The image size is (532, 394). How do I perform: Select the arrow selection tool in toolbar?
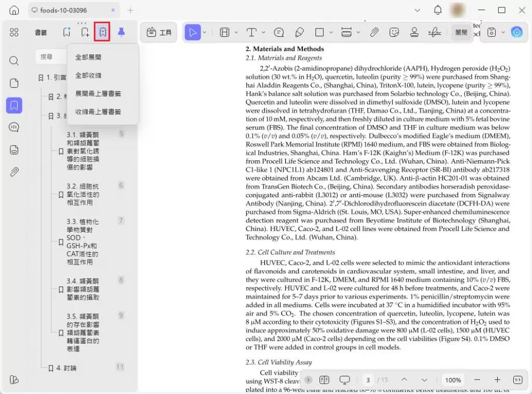coord(193,32)
